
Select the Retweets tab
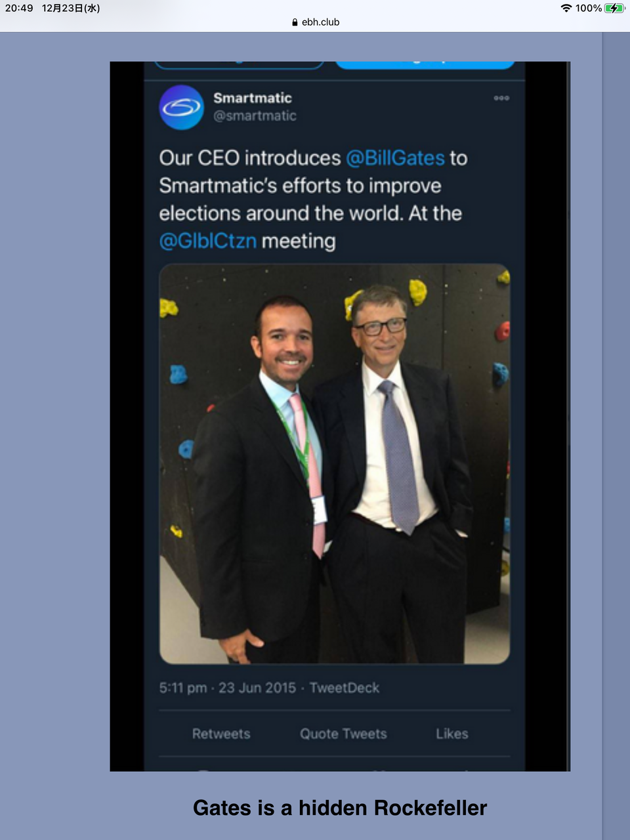pyautogui.click(x=221, y=734)
